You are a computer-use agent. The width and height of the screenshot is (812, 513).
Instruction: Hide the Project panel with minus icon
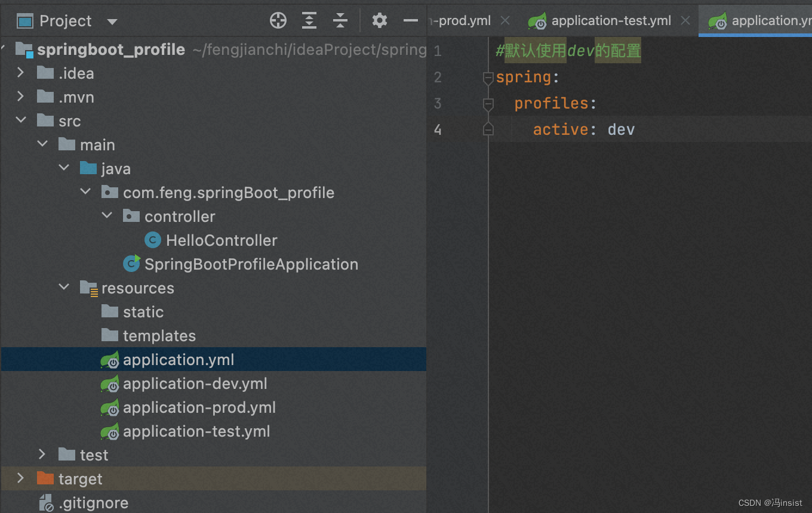click(x=411, y=21)
